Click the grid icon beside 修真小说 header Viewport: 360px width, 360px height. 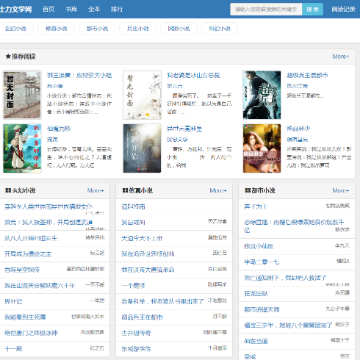125,191
